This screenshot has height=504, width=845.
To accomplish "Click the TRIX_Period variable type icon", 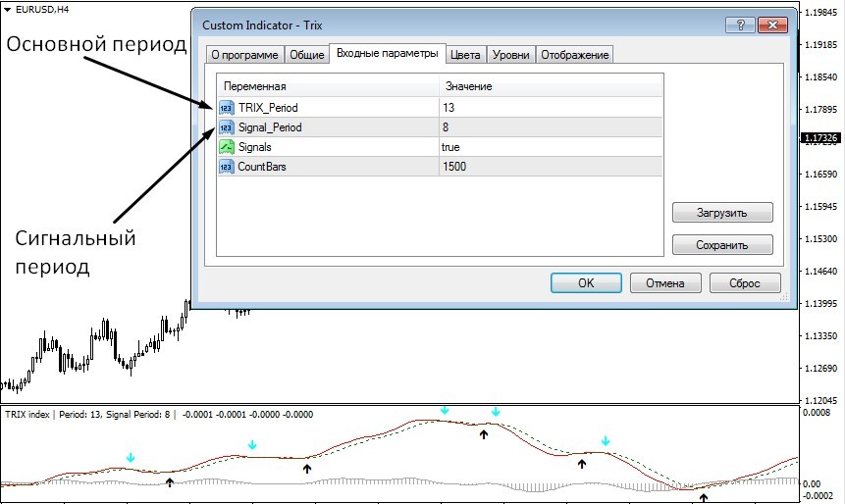I will click(227, 108).
